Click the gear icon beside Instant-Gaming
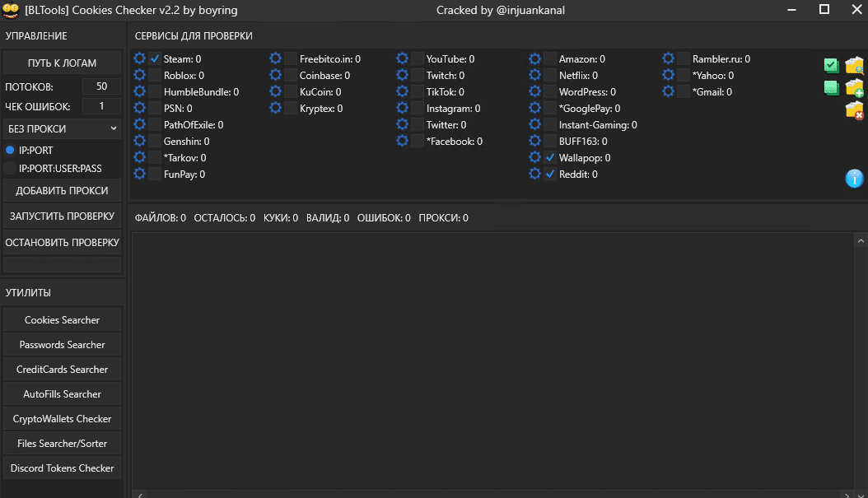 [x=534, y=124]
